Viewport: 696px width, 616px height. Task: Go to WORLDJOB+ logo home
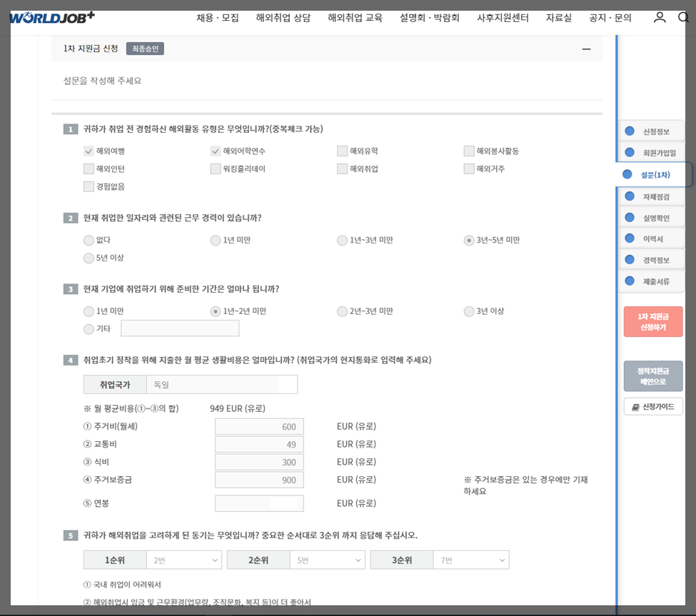point(52,17)
